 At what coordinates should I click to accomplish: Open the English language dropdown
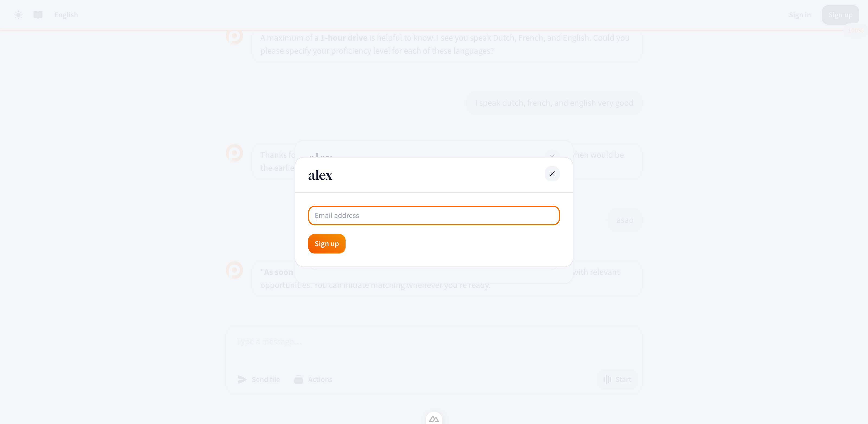click(66, 15)
